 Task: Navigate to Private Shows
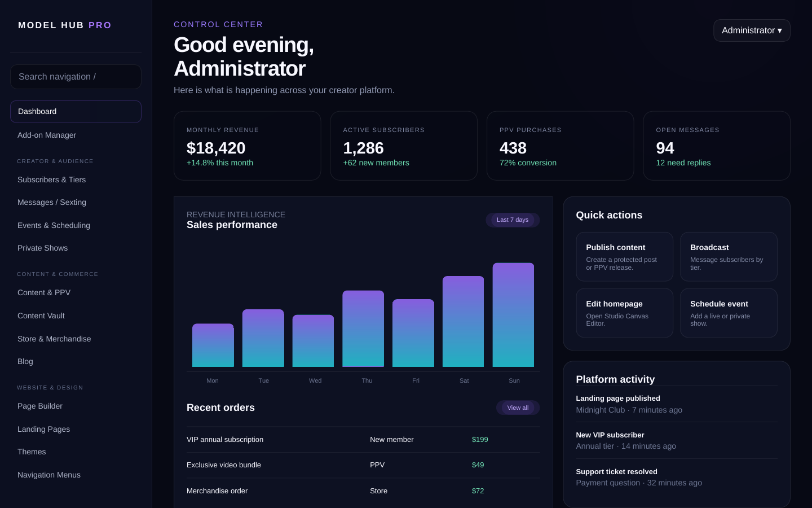(x=76, y=248)
